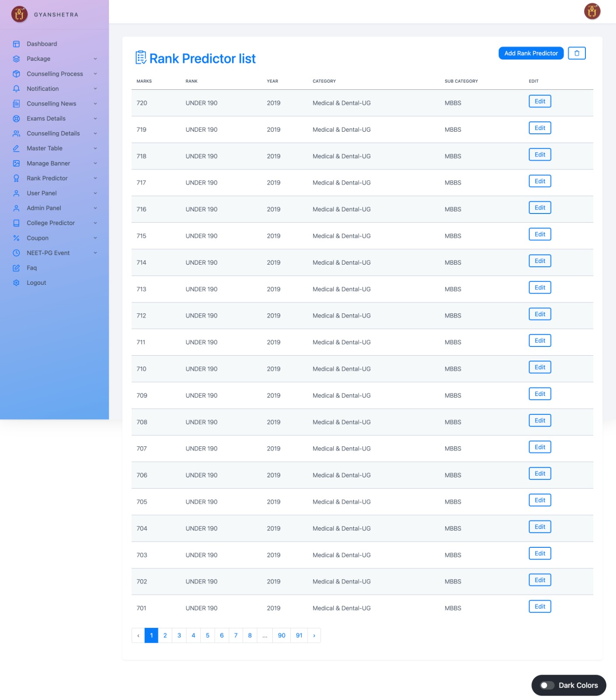Go to pagination page 90
This screenshot has height=700, width=616.
click(x=282, y=635)
